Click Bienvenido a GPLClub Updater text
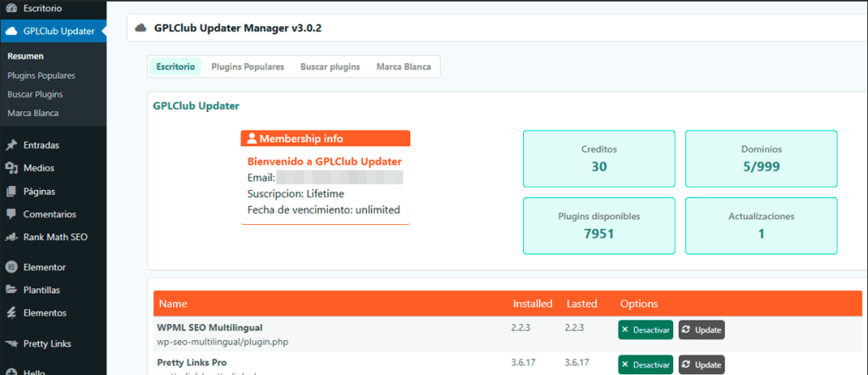Viewport: 868px width, 375px height. click(x=325, y=162)
